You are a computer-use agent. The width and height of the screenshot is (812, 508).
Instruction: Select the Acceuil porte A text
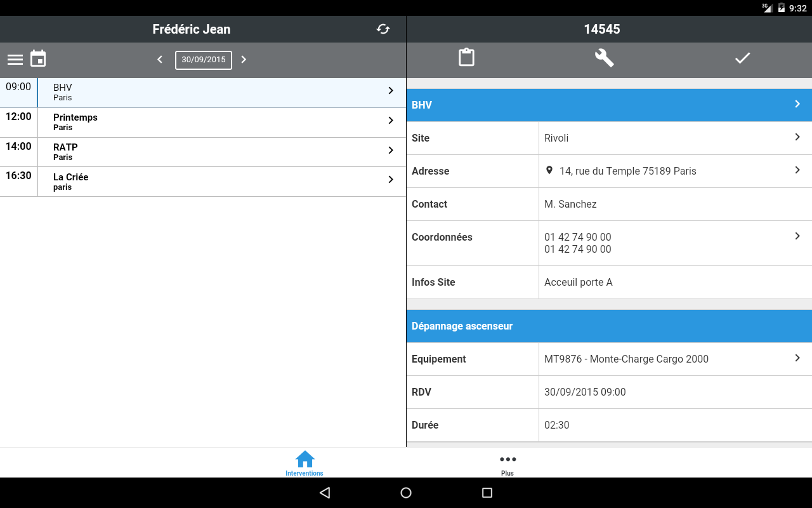point(579,282)
